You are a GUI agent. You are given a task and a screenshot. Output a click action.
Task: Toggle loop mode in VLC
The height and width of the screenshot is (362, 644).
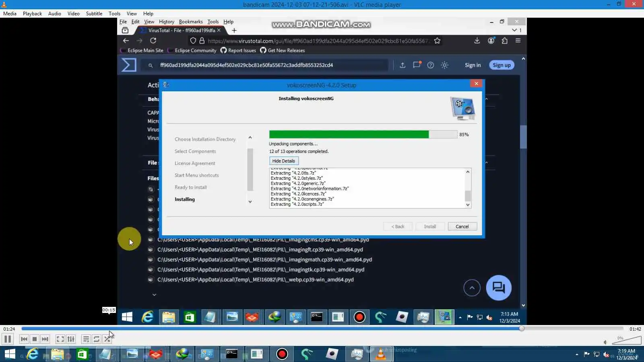pyautogui.click(x=97, y=339)
